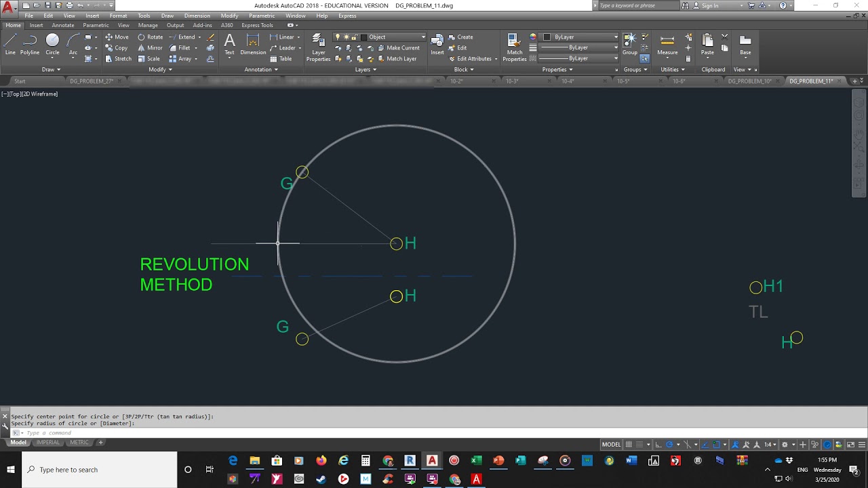Viewport: 868px width, 488px height.
Task: Expand the Modify panel dropdown
Action: click(160, 69)
